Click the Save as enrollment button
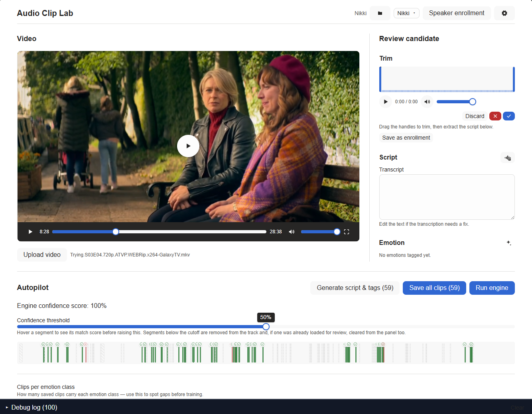532x414 pixels. click(406, 138)
